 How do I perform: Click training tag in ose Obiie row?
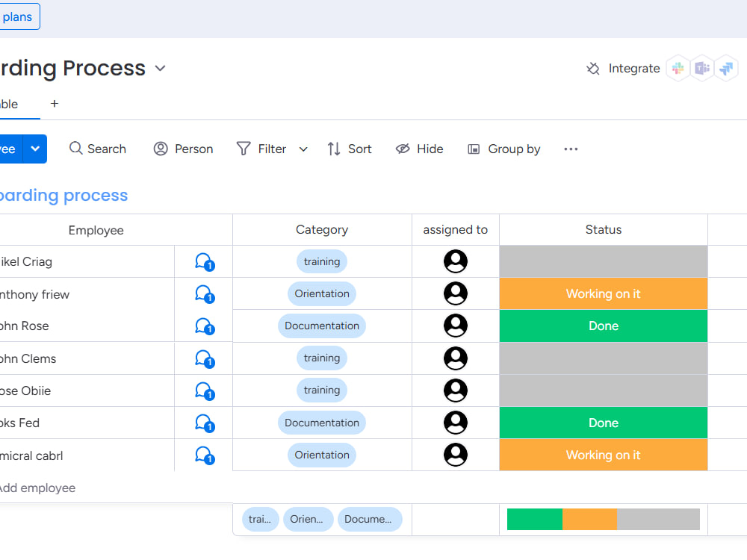pos(322,390)
